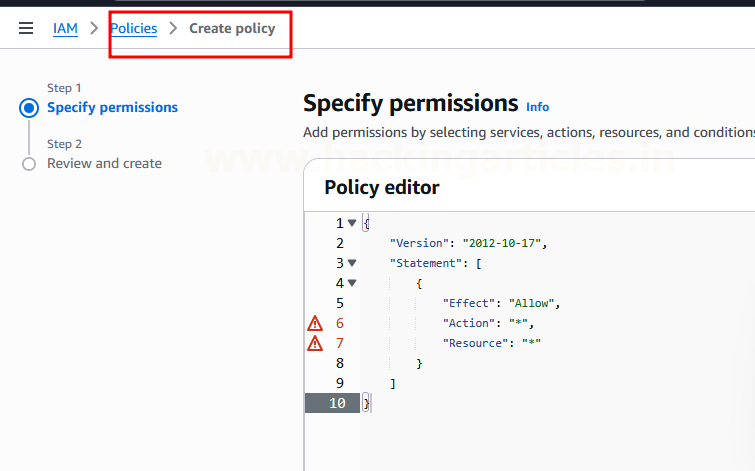Screen dimensions: 755x471
Task: Open the Info link beside Specify permissions
Action: pos(537,107)
